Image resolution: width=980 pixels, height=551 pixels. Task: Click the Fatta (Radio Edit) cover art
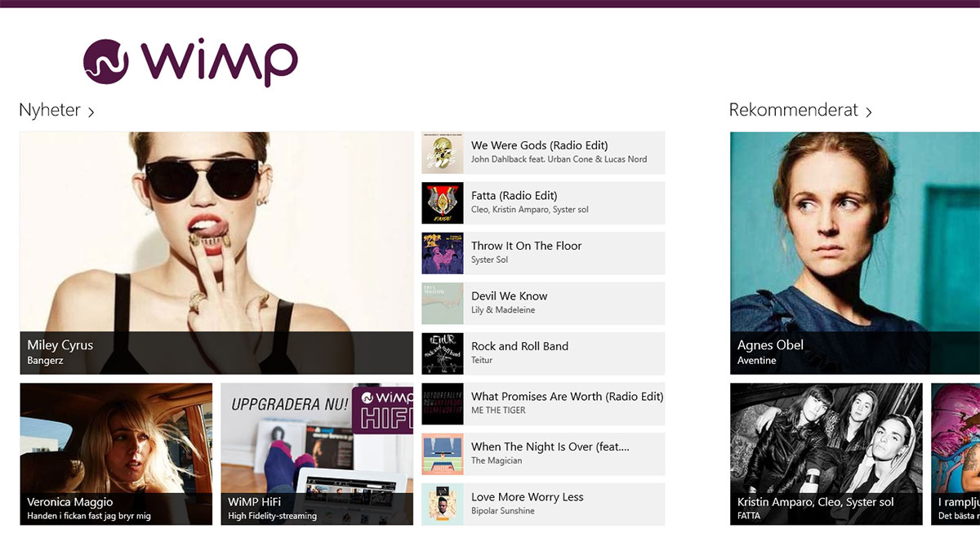(443, 202)
